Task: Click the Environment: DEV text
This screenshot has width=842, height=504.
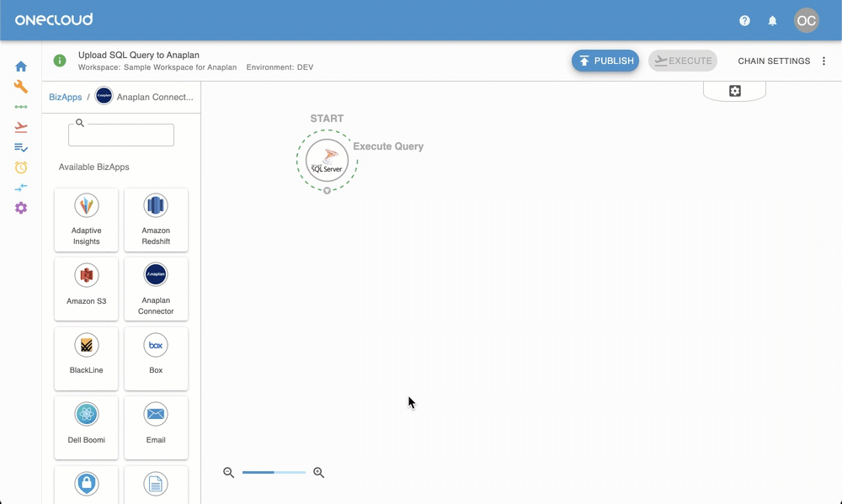Action: (x=280, y=67)
